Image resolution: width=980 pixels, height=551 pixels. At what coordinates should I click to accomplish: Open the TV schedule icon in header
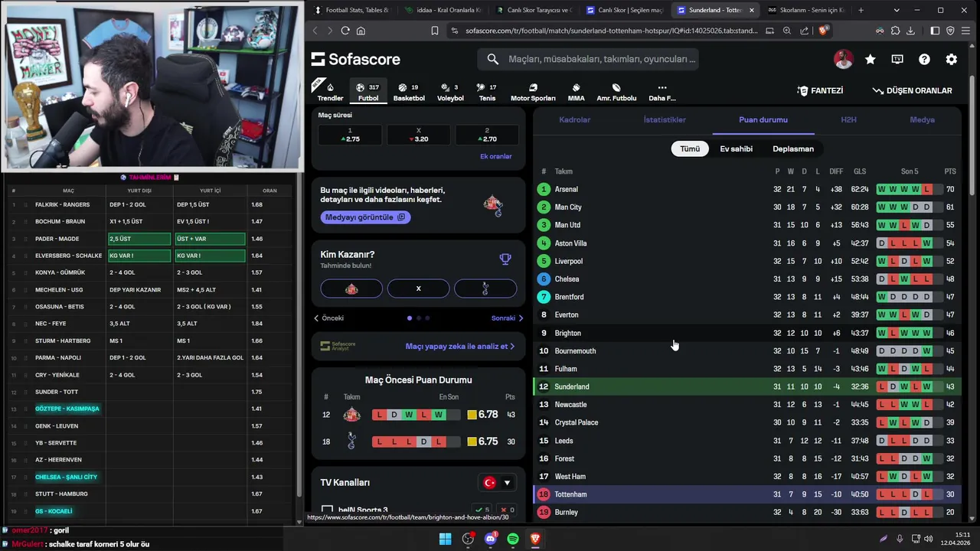897,59
